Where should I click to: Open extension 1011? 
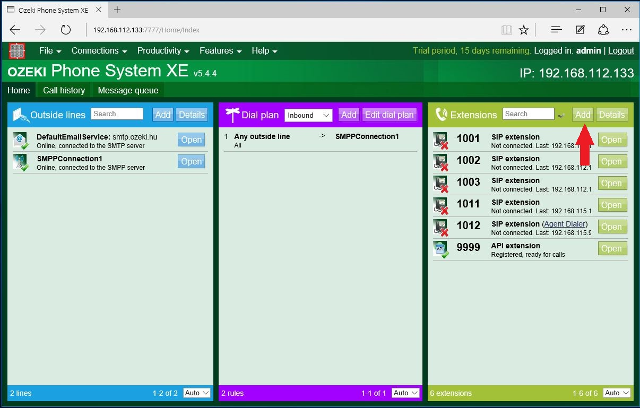[612, 205]
